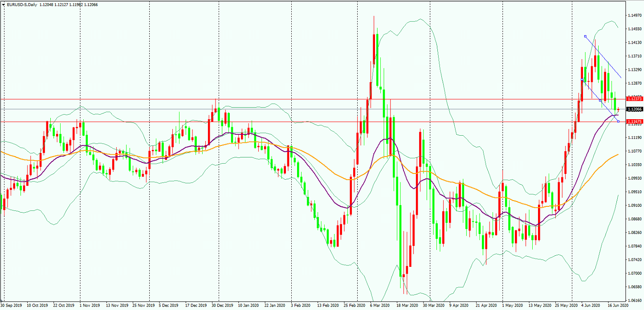Click the 5 Dec 2019 date label
This screenshot has width=644, height=310.
tap(169, 306)
